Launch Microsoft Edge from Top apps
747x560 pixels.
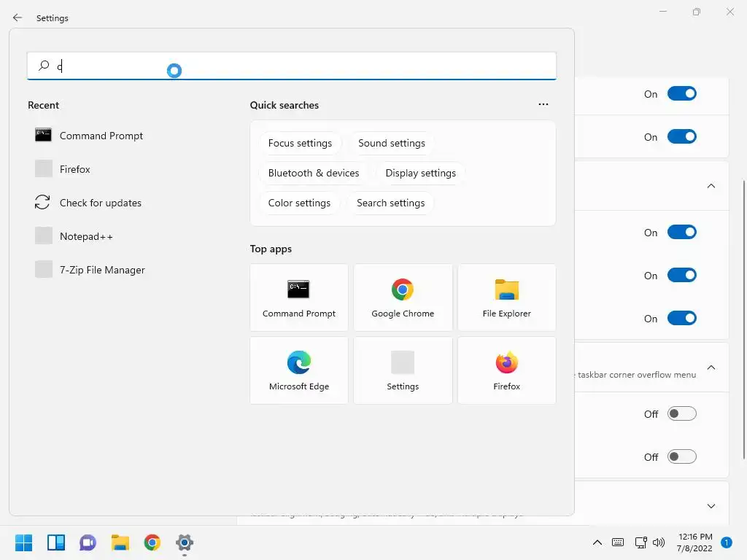coord(298,370)
